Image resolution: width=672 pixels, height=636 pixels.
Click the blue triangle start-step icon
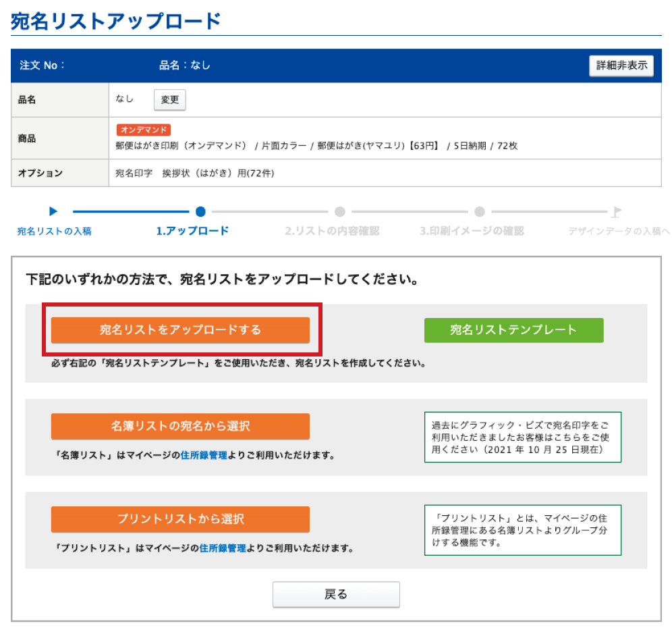pos(54,211)
